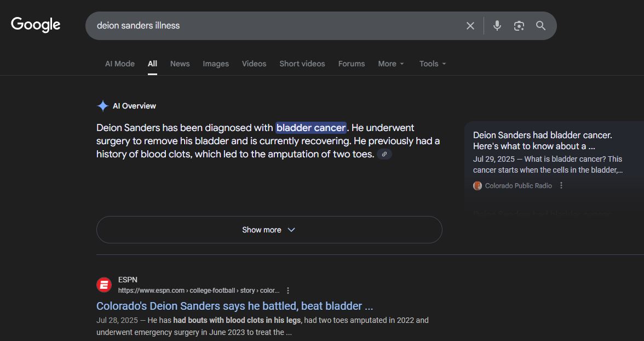Screen dimensions: 644x341
Task: Click the magnifying glass search icon
Action: [540, 26]
